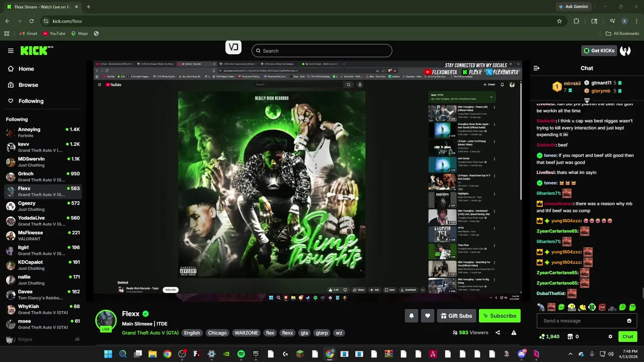Bookmark this page with the star icon
This screenshot has width=644, height=362.
tap(559, 21)
